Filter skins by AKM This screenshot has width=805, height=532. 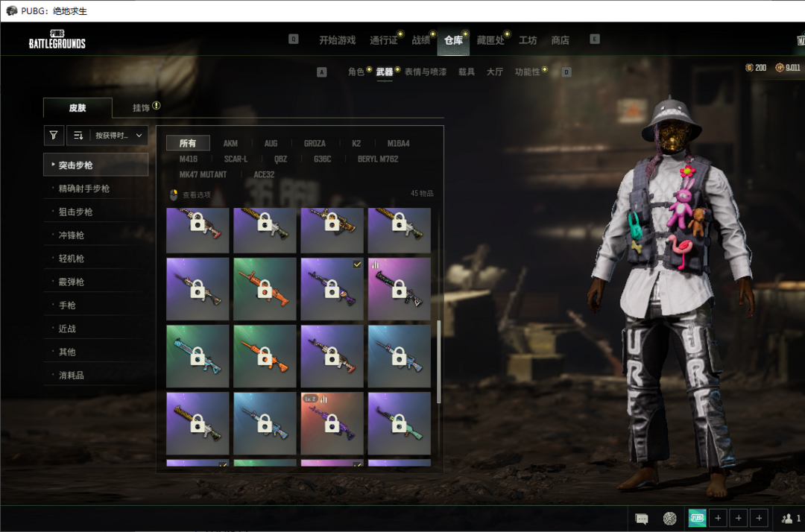coord(230,143)
